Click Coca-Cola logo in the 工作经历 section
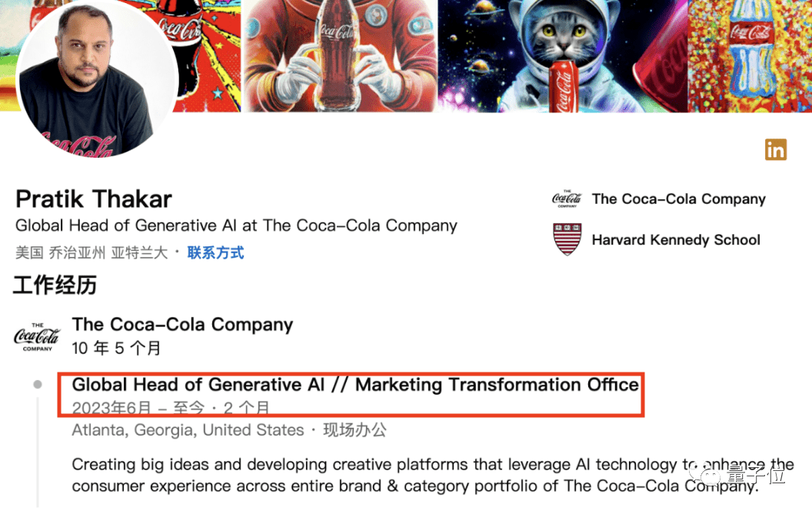Screen dimensions: 812x511 (37, 336)
